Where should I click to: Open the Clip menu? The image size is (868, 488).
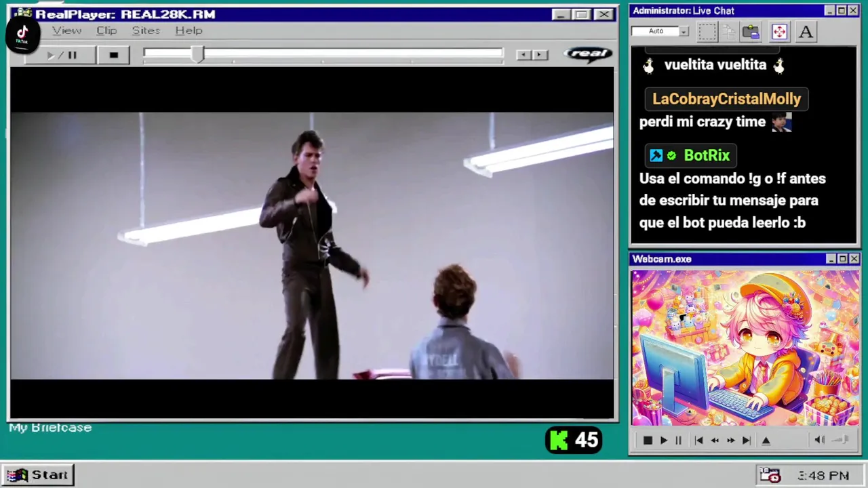[106, 30]
